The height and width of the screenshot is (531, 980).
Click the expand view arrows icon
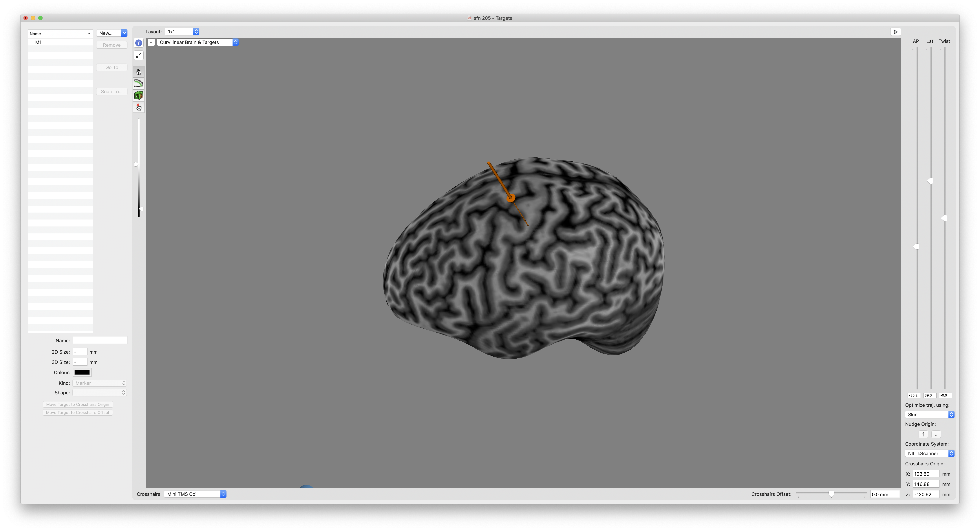[x=138, y=56]
